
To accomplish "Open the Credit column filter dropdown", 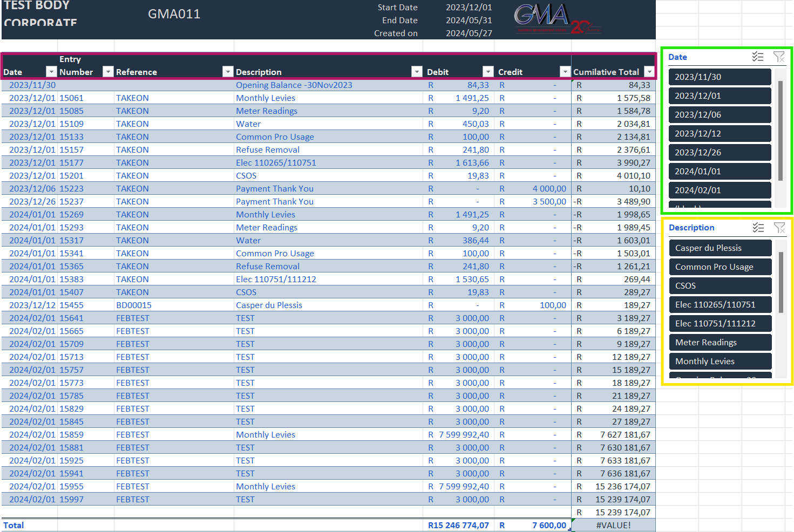I will (565, 72).
